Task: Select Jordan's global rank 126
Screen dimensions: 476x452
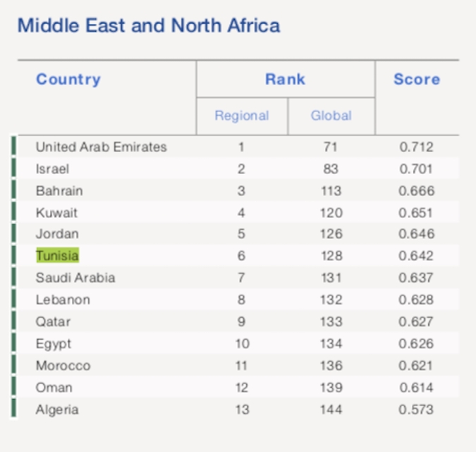Action: (331, 233)
